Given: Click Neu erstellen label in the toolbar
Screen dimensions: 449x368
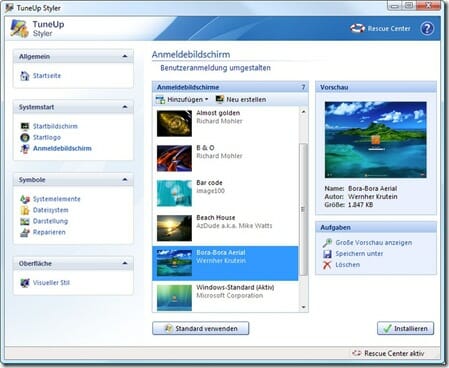Looking at the screenshot, I should pos(246,99).
